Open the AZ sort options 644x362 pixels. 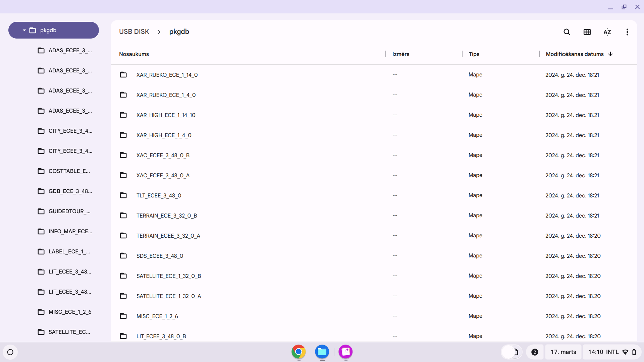(607, 32)
